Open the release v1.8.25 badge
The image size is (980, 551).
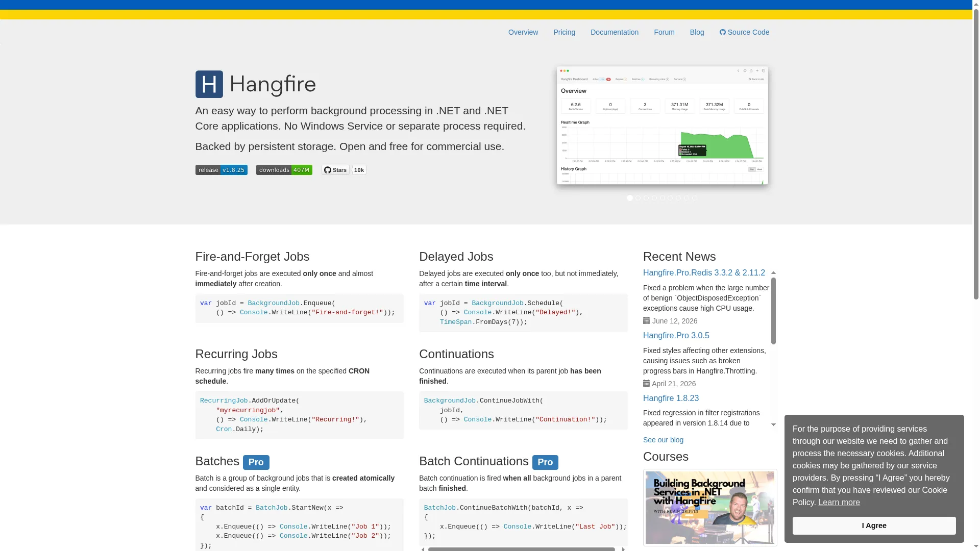point(221,170)
